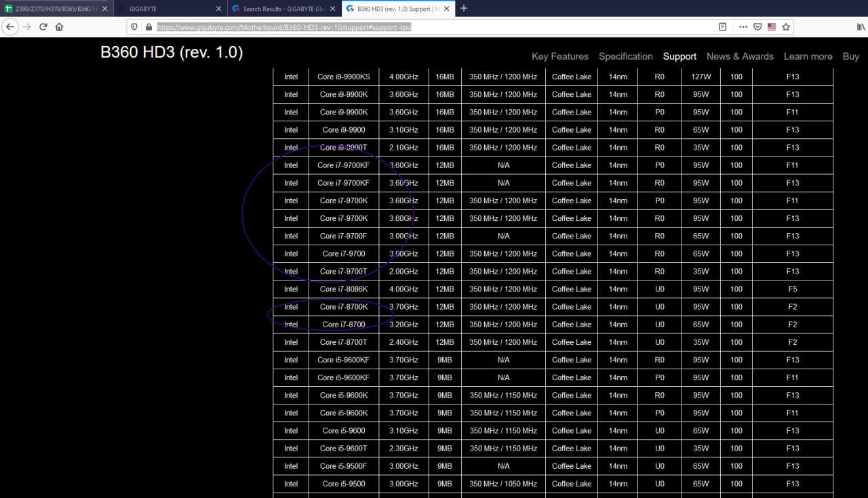
Task: Select the 2.40GHz frequency cell
Action: [x=403, y=342]
